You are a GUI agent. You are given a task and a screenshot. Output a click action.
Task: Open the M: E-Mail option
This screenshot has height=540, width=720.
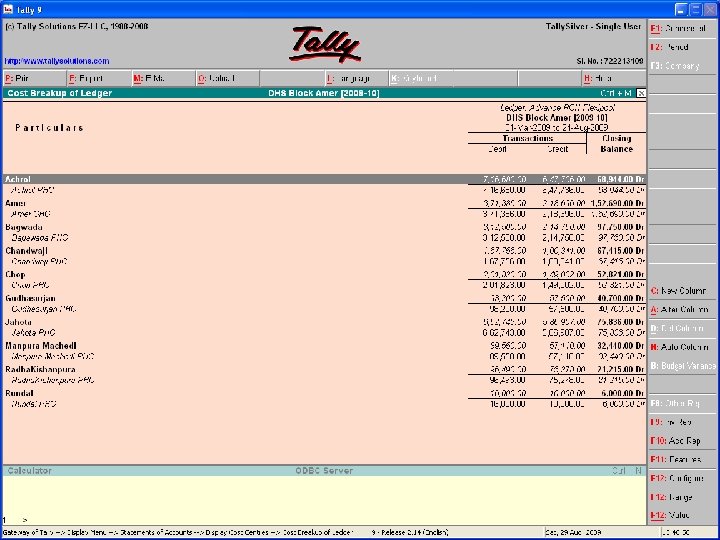click(x=163, y=79)
